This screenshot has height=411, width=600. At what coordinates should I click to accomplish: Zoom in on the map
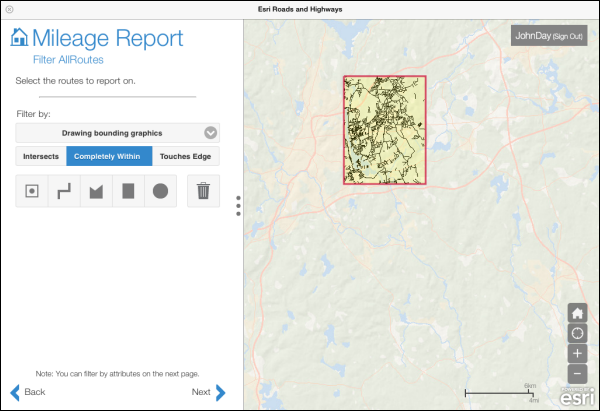point(577,354)
